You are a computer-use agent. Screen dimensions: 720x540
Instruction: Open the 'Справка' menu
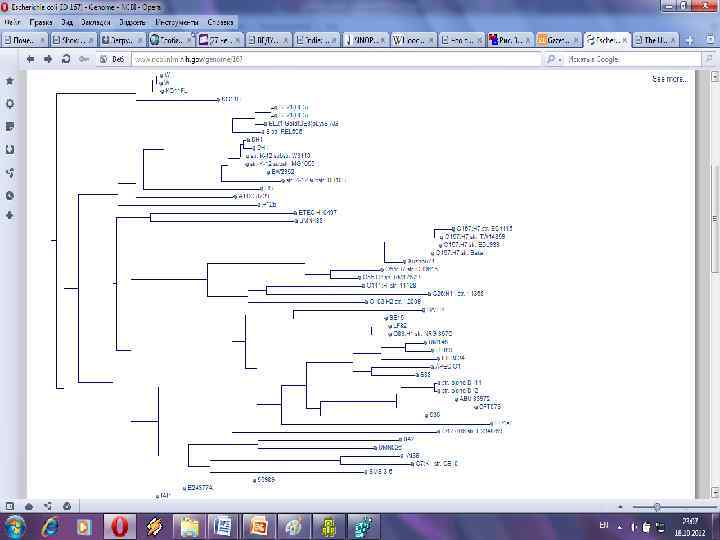click(220, 22)
